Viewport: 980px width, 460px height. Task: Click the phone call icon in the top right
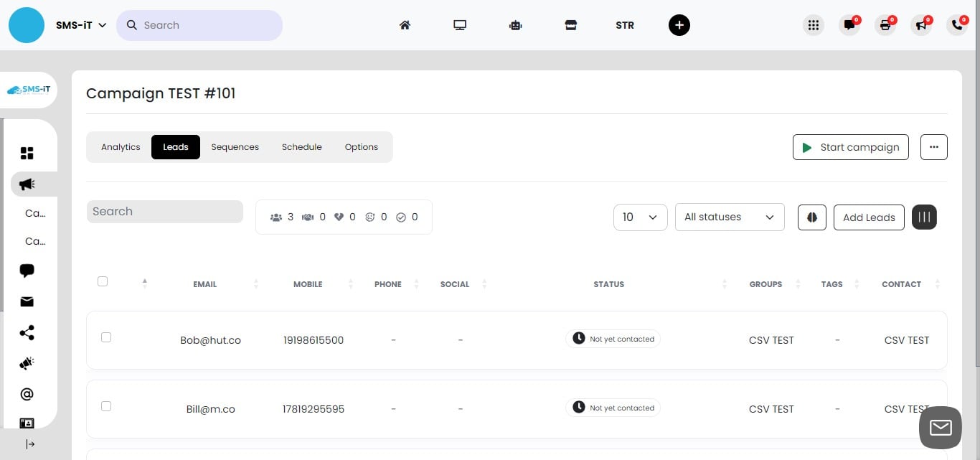[957, 25]
